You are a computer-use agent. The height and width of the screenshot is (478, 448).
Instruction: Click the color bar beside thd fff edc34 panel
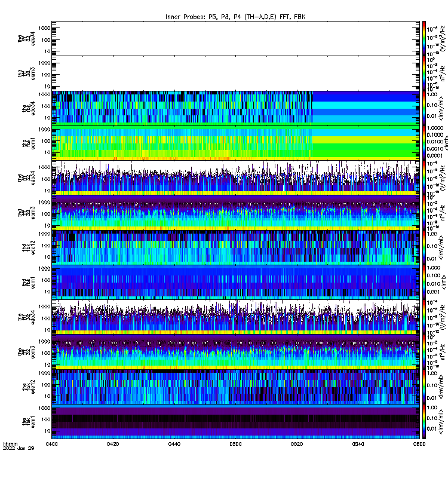(x=424, y=177)
